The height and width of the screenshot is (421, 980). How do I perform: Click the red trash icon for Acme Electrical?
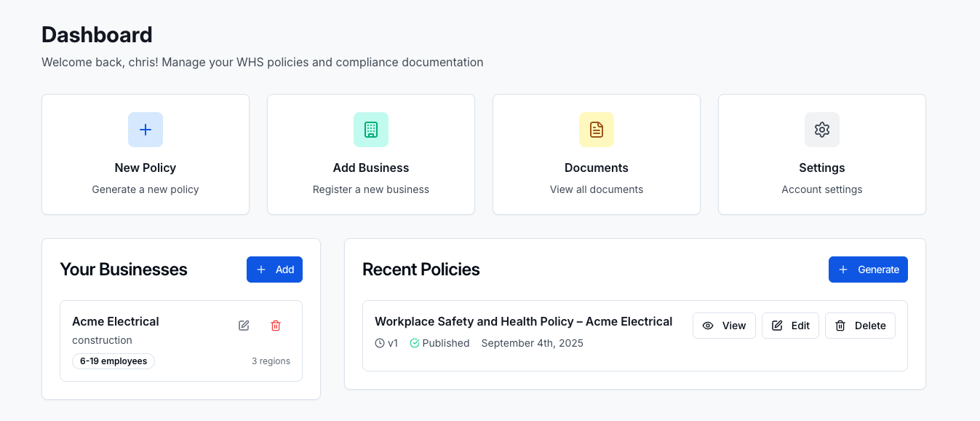coord(276,326)
